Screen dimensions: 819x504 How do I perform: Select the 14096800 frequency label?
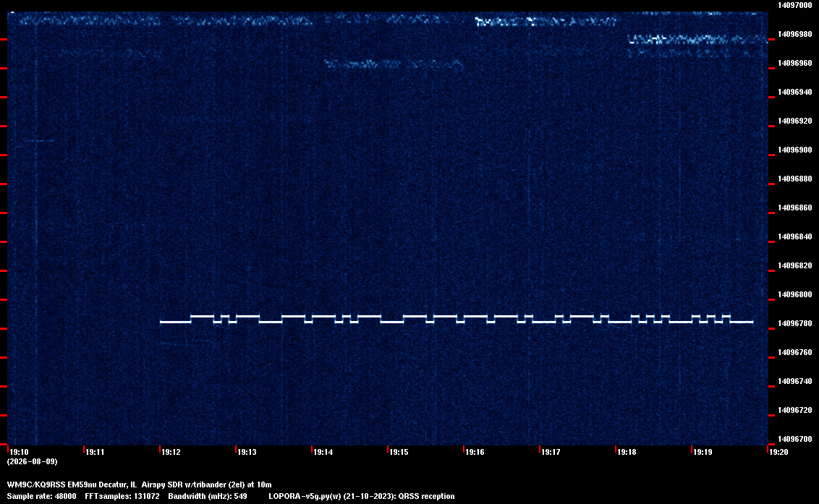[x=795, y=294]
